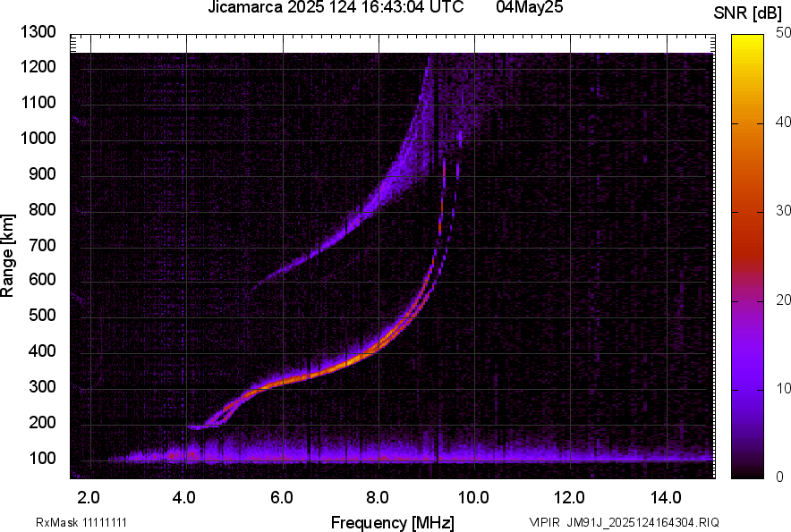Click the range tick label '300'
Viewport: 791px width, 532px height.
click(42, 386)
